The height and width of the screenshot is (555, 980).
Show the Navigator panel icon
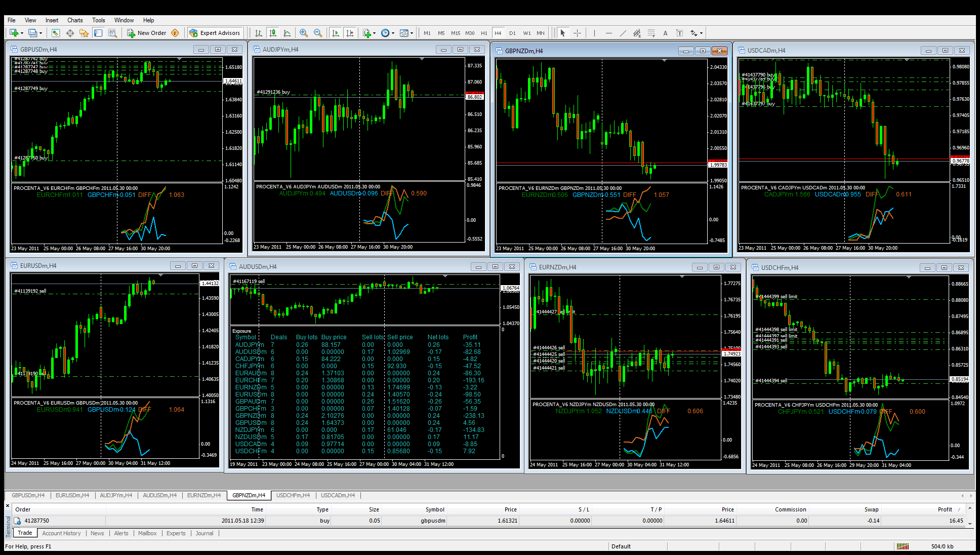coord(84,33)
